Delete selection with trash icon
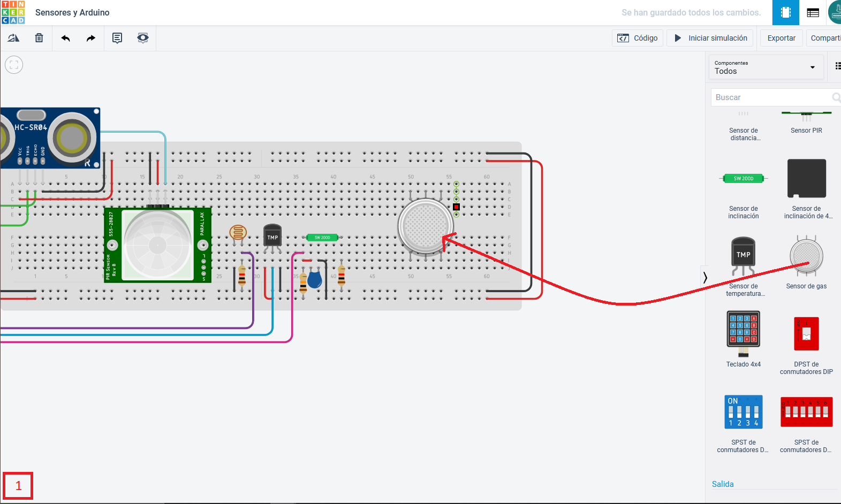Image resolution: width=841 pixels, height=504 pixels. click(x=39, y=38)
